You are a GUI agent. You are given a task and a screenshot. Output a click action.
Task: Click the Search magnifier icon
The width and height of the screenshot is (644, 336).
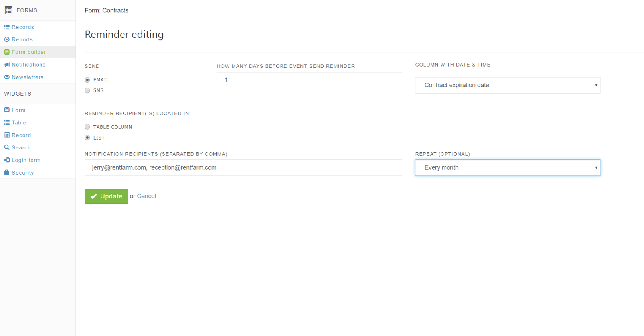7,147
